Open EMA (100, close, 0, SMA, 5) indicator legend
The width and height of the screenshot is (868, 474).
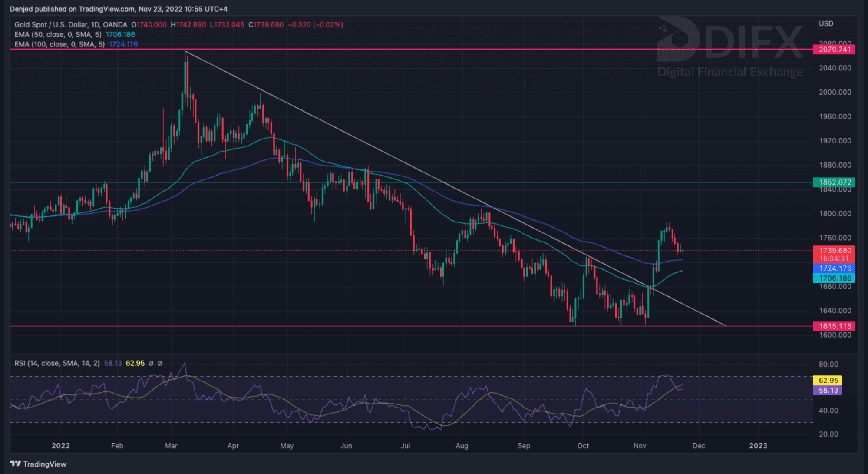point(59,44)
